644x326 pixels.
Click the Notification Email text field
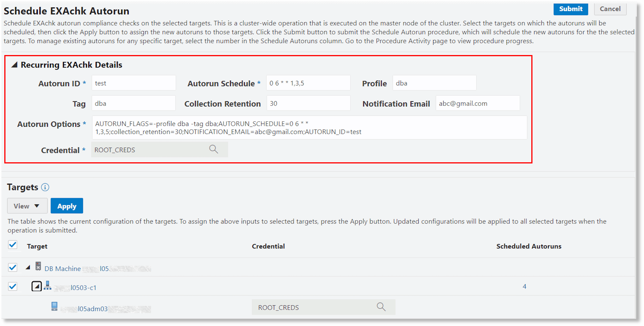[477, 104]
